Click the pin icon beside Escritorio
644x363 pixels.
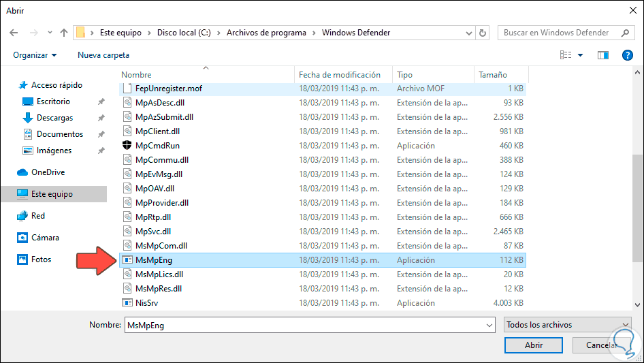[x=101, y=101]
